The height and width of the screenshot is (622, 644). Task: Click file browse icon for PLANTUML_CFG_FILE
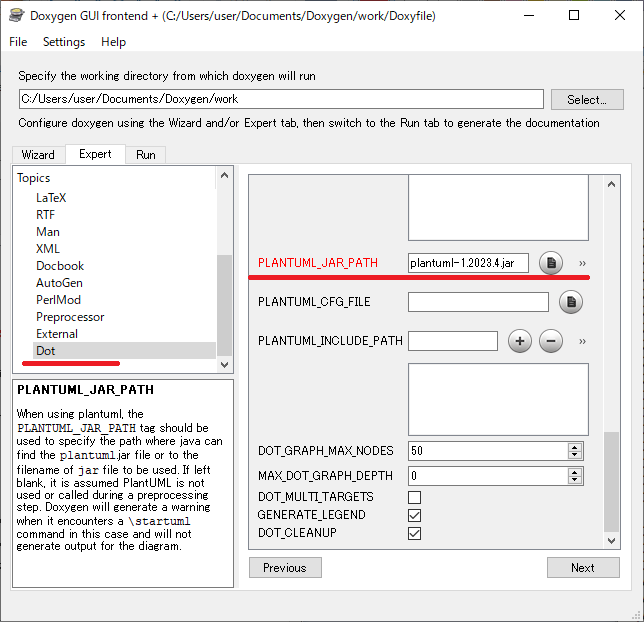(570, 301)
